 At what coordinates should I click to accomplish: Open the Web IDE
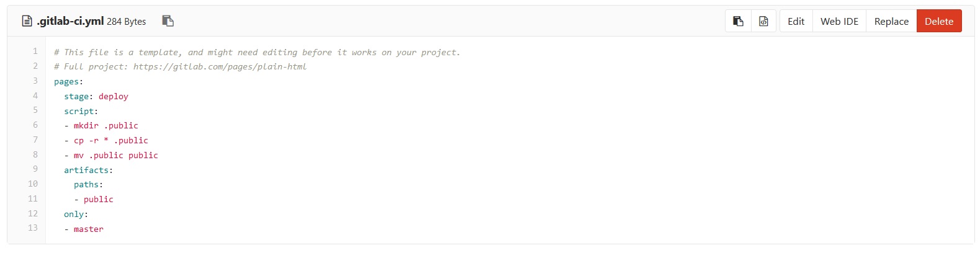(839, 21)
